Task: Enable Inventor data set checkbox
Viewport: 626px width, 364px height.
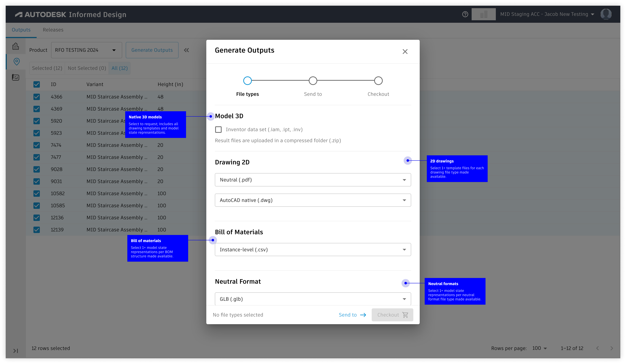Action: pos(218,129)
